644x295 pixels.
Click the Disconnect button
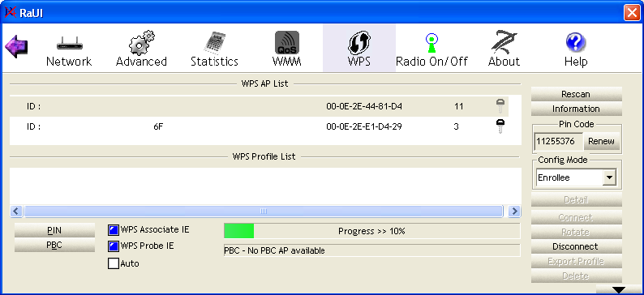576,246
